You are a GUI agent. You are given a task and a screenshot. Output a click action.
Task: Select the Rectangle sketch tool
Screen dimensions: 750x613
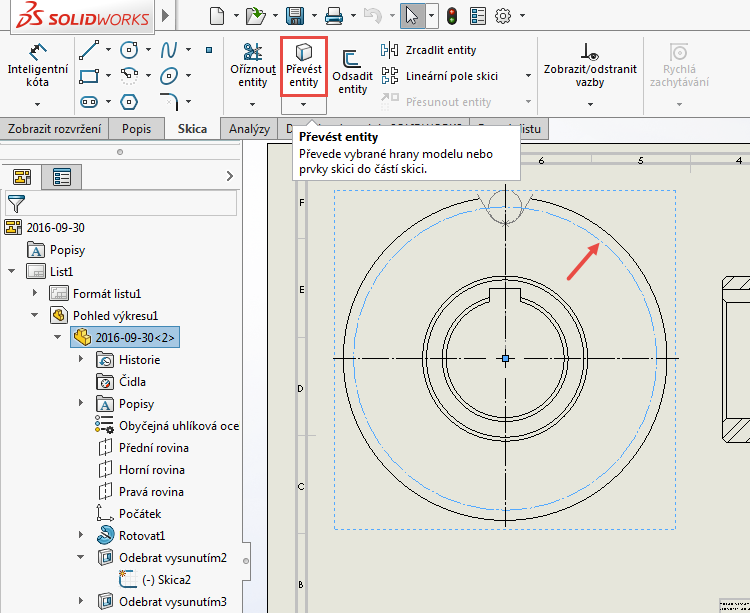89,76
